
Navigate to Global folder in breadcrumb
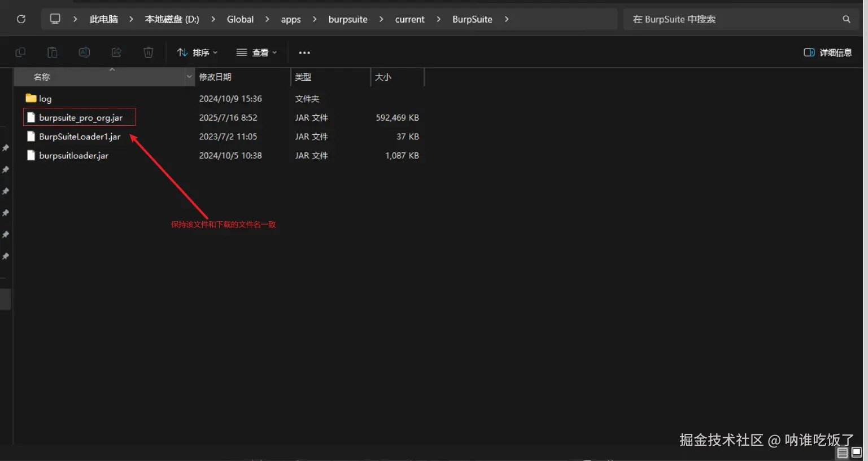coord(240,19)
